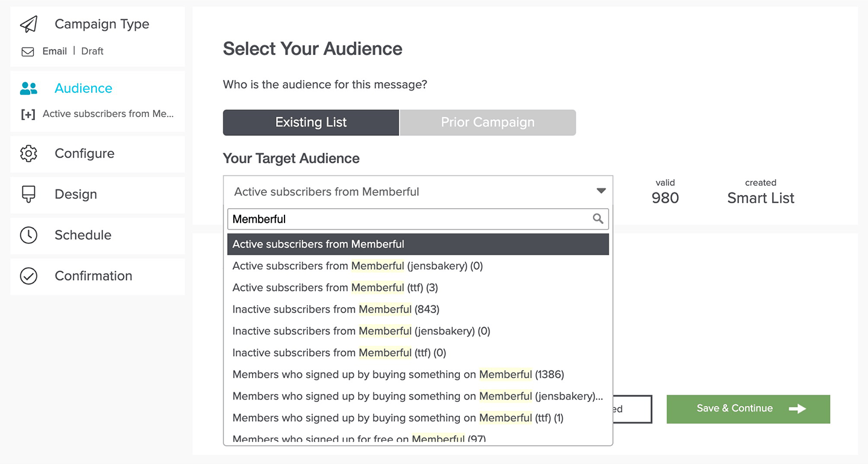Screen dimensions: 868x464
Task: Switch to Prior Campaign toggle
Action: pos(487,122)
